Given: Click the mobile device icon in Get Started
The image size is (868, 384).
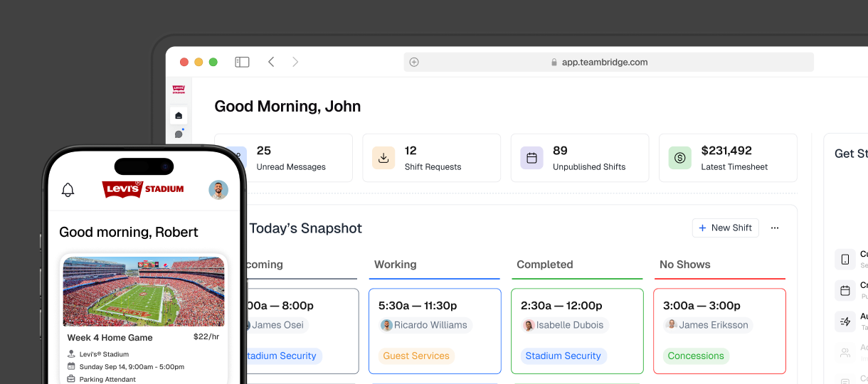Looking at the screenshot, I should (845, 259).
